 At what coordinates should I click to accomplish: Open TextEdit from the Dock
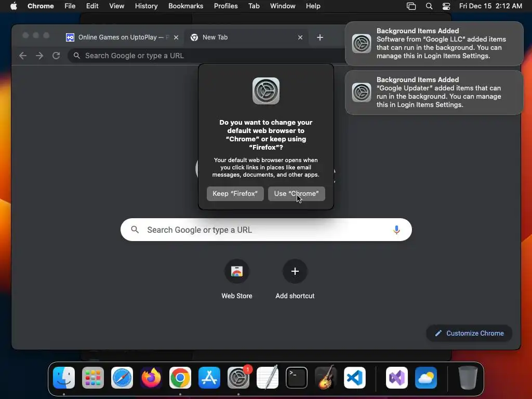coord(268,378)
